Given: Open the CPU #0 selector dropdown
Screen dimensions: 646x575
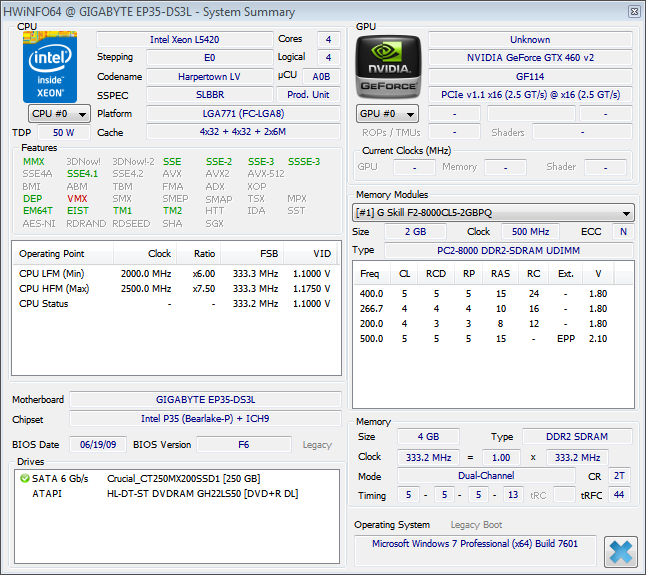Looking at the screenshot, I should coord(59,114).
